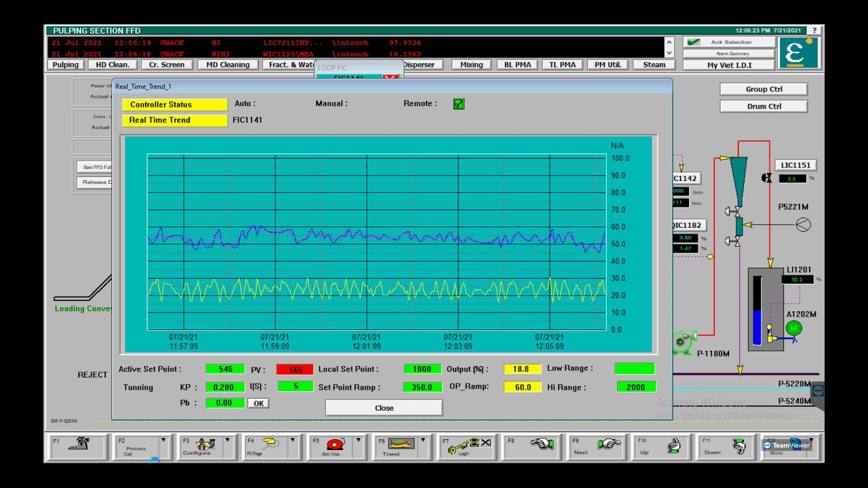
Task: Open Alarm History with the F5 bell icon
Action: click(335, 444)
